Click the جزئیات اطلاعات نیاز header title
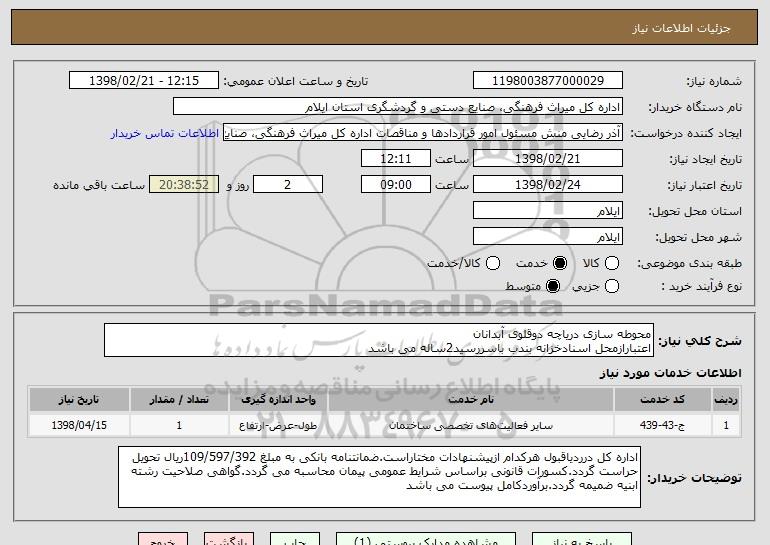Screen dimensions: 770x545 tap(681, 28)
